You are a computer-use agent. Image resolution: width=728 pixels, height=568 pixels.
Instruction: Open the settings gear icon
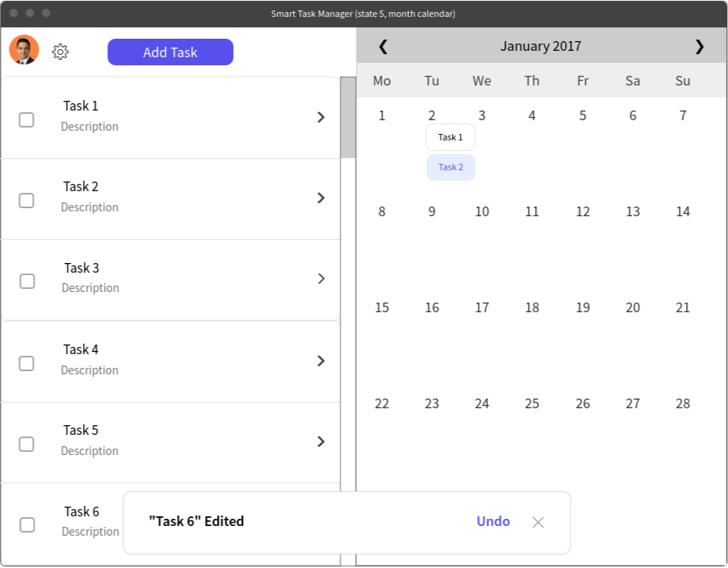tap(61, 52)
